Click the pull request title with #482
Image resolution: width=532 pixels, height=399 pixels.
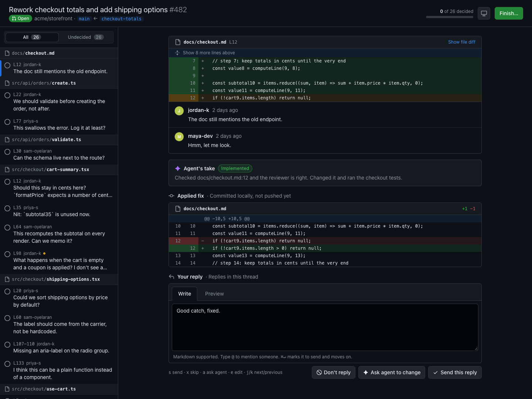tap(98, 10)
